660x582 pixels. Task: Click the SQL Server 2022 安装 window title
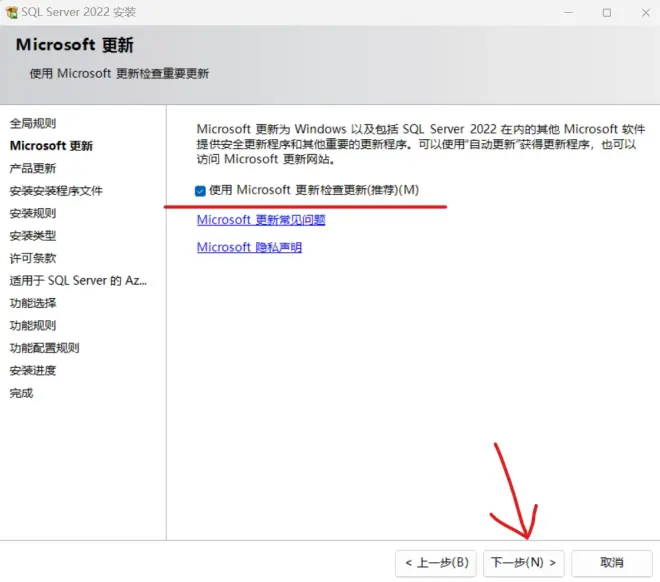tap(79, 12)
